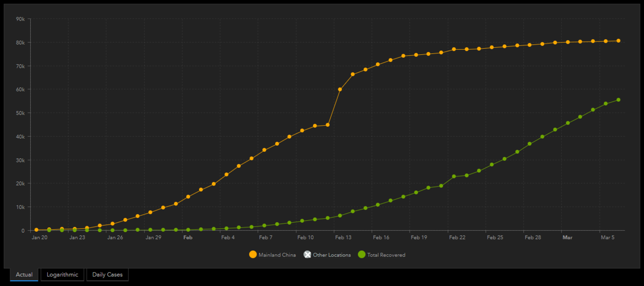The image size is (644, 286).
Task: Click the last orange Mainland China data point
Action: pyautogui.click(x=618, y=41)
